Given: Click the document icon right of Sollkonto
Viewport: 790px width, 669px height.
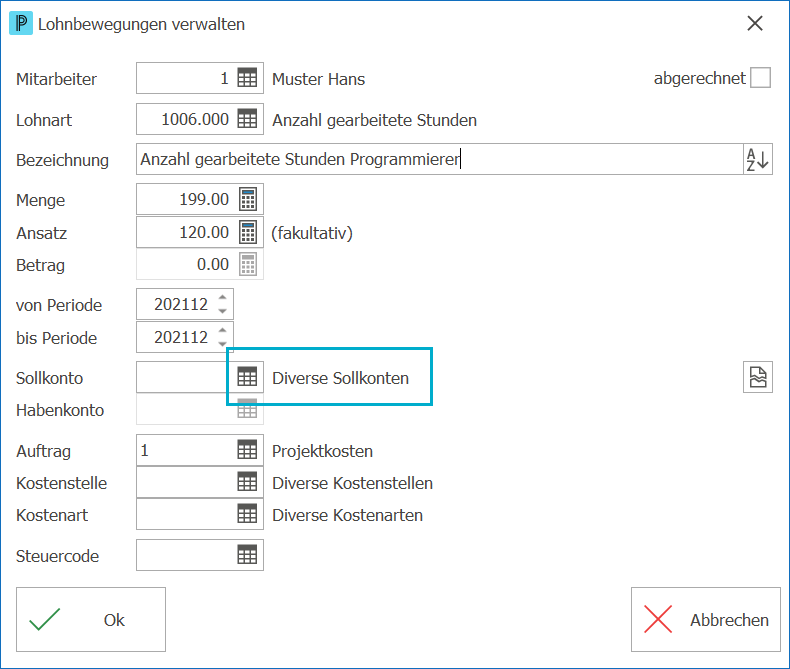Looking at the screenshot, I should pyautogui.click(x=758, y=377).
